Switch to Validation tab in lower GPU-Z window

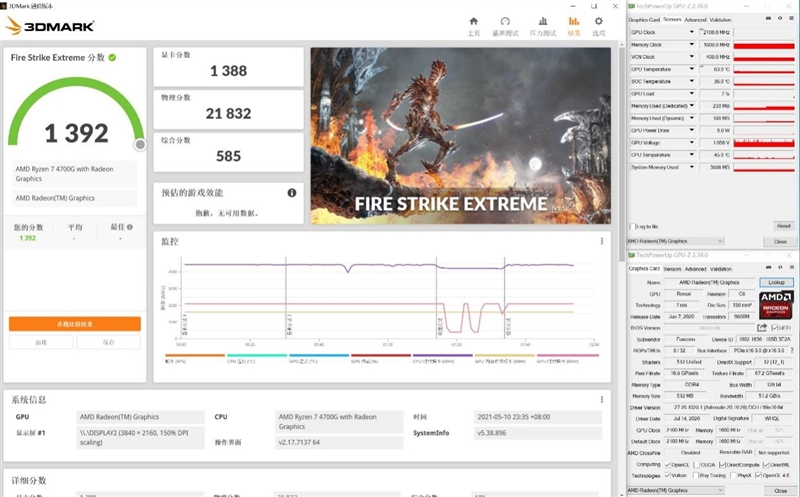(x=718, y=268)
